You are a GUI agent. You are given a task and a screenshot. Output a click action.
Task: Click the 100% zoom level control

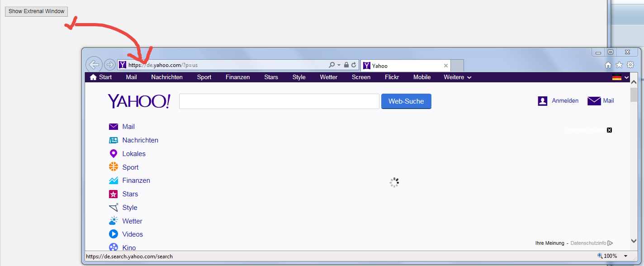point(607,256)
